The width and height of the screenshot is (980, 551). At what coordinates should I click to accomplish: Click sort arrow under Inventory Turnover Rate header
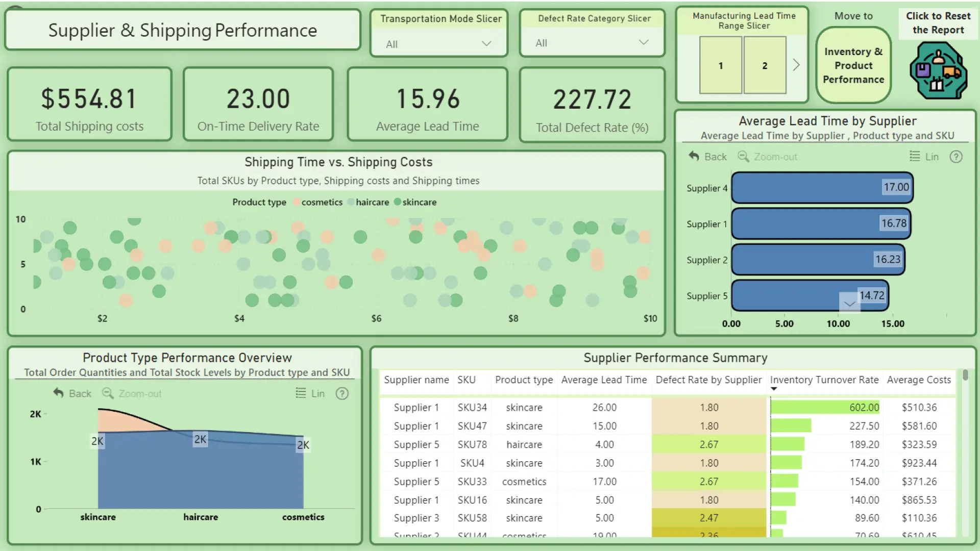pyautogui.click(x=774, y=389)
